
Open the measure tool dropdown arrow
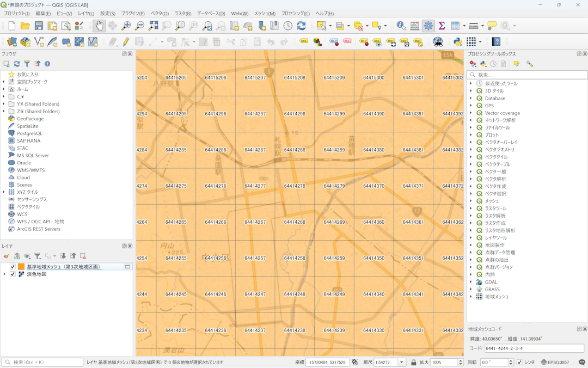pos(482,26)
